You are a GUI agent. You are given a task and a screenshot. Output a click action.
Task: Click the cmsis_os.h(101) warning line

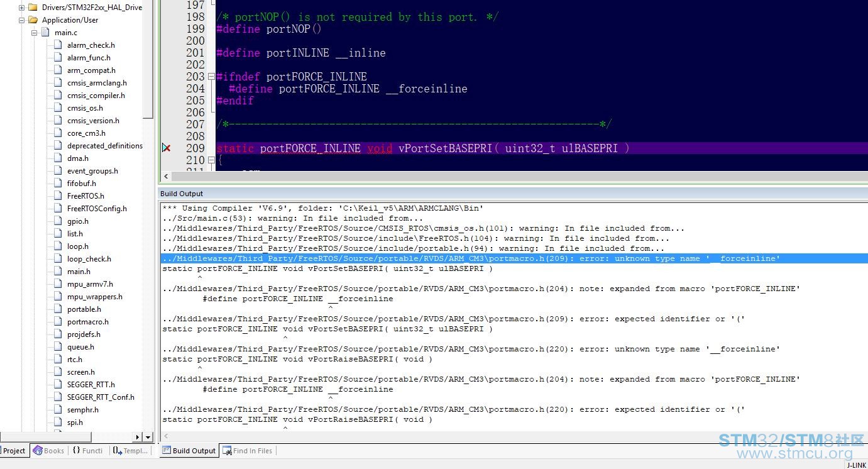(x=424, y=228)
